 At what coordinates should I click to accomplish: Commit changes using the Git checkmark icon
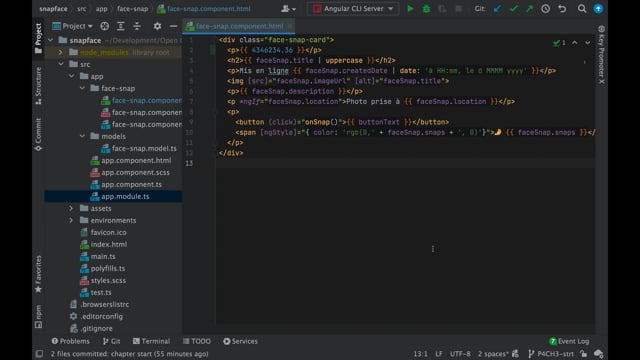pyautogui.click(x=513, y=9)
